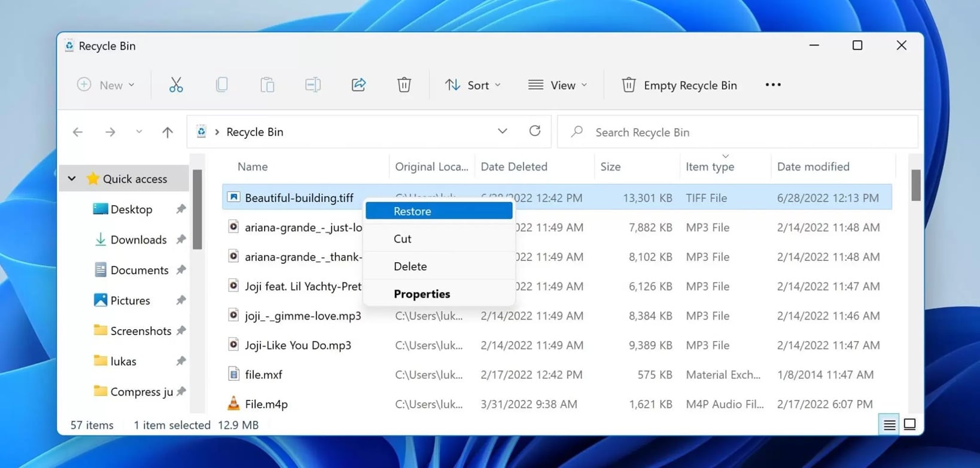Open Downloads in Quick access
This screenshot has height=468, width=980.
tap(138, 239)
